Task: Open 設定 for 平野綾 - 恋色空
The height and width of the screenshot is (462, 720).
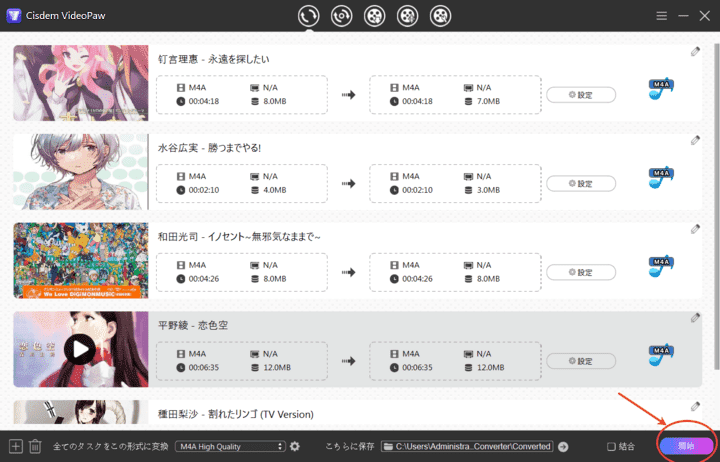Action: pyautogui.click(x=580, y=360)
